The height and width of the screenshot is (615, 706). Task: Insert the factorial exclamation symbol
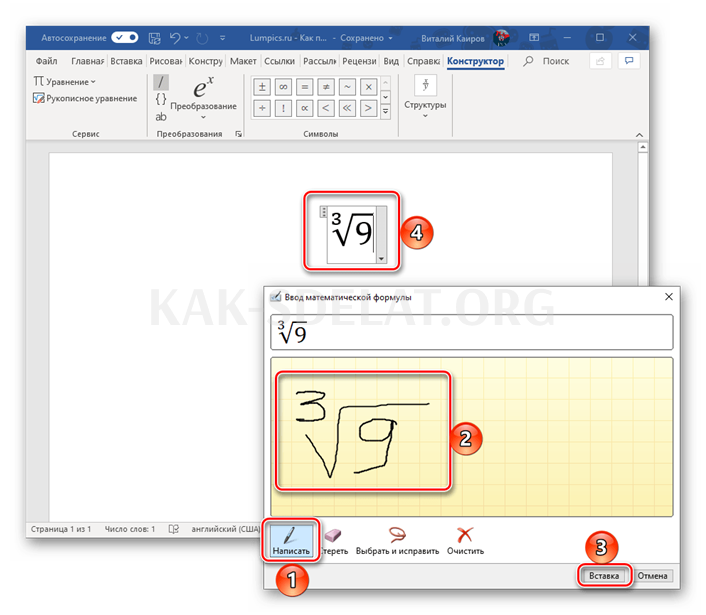[x=283, y=108]
